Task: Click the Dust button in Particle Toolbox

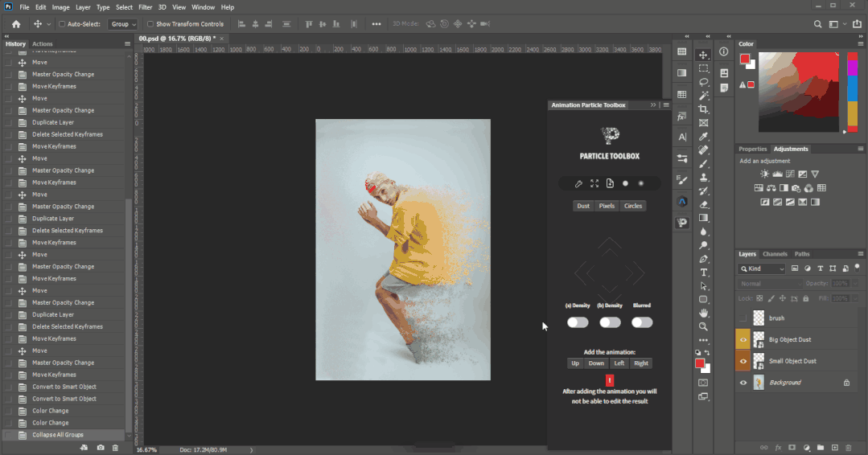Action: pos(583,206)
